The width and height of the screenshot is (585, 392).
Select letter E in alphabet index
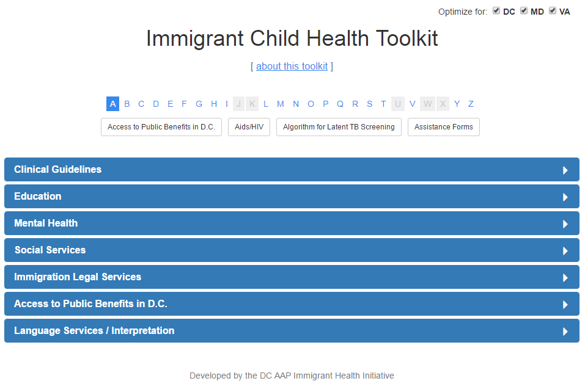(x=170, y=104)
